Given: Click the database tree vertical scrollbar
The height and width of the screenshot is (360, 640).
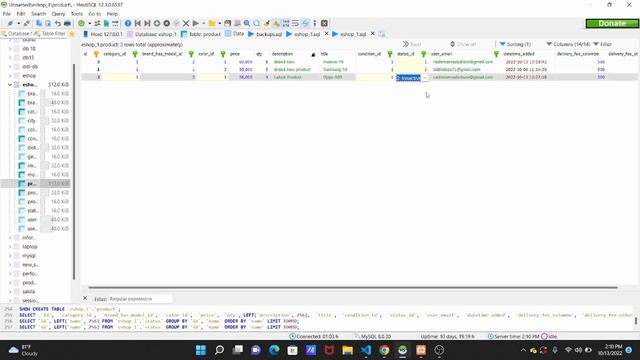Looking at the screenshot, I should coord(74,171).
